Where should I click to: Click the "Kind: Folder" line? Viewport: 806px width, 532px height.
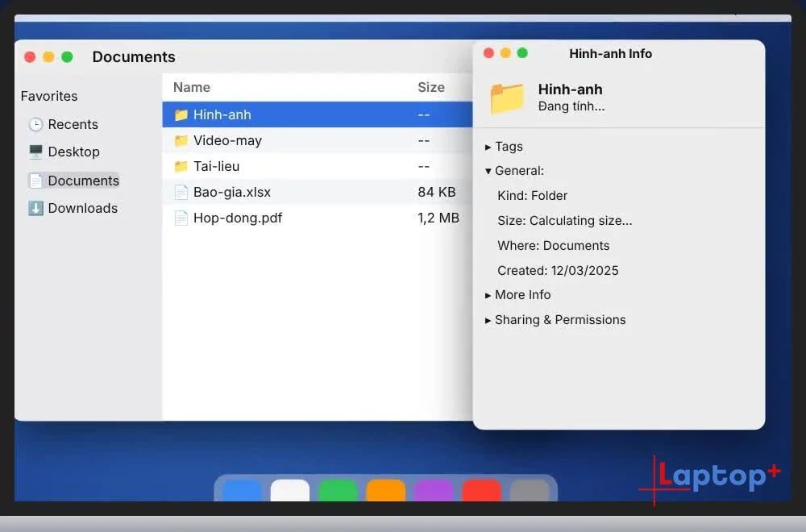[533, 196]
